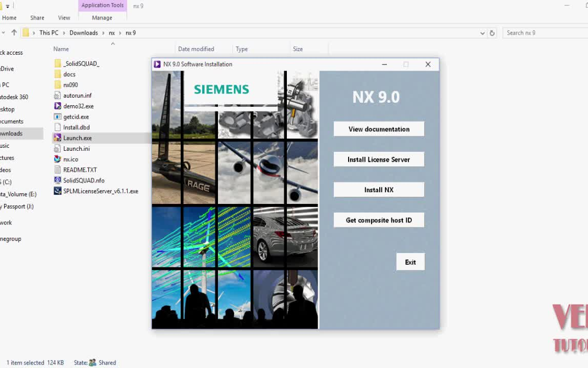
Task: Select the SolidSQUAD.nfo file icon
Action: pyautogui.click(x=58, y=180)
